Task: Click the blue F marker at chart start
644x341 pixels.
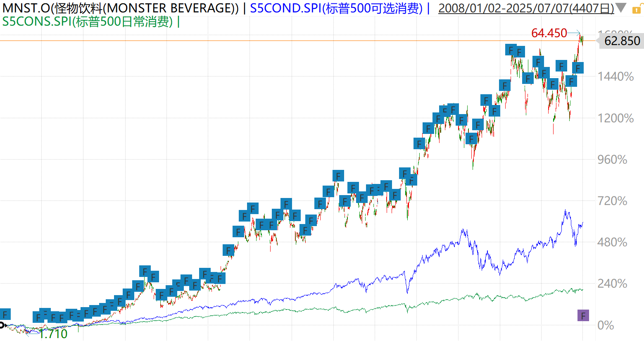Action: click(x=5, y=314)
